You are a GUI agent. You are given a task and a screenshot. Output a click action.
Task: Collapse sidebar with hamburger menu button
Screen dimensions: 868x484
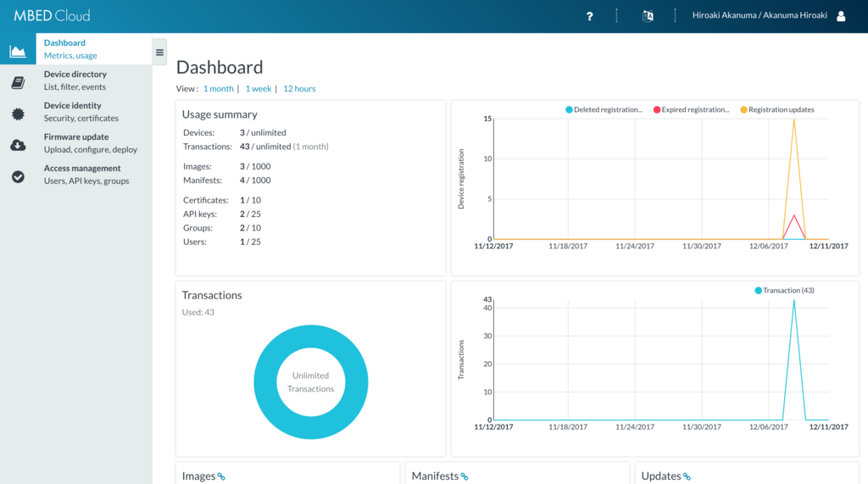coord(159,53)
